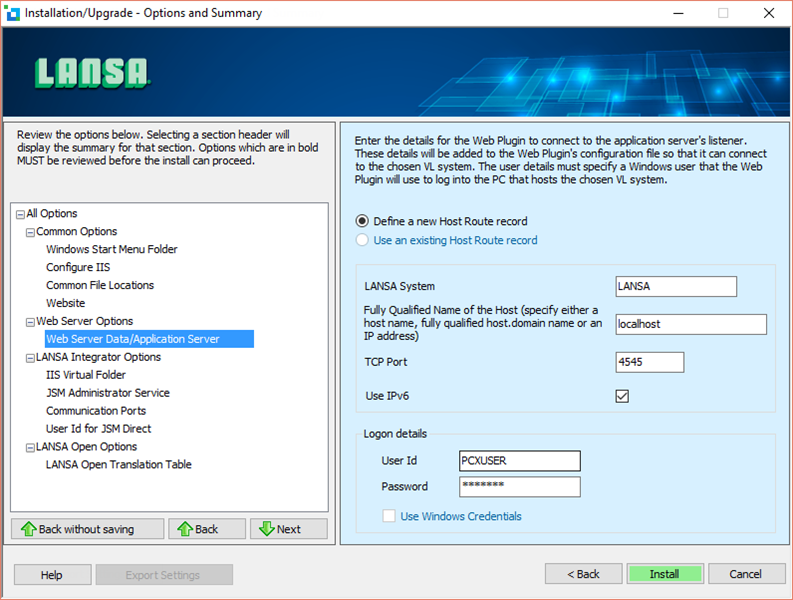Select the LANSA Integrator Options label
793x600 pixels.
tap(98, 357)
